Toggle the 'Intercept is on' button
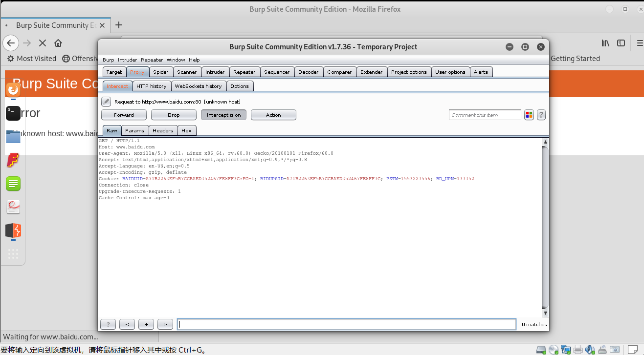 pyautogui.click(x=223, y=115)
